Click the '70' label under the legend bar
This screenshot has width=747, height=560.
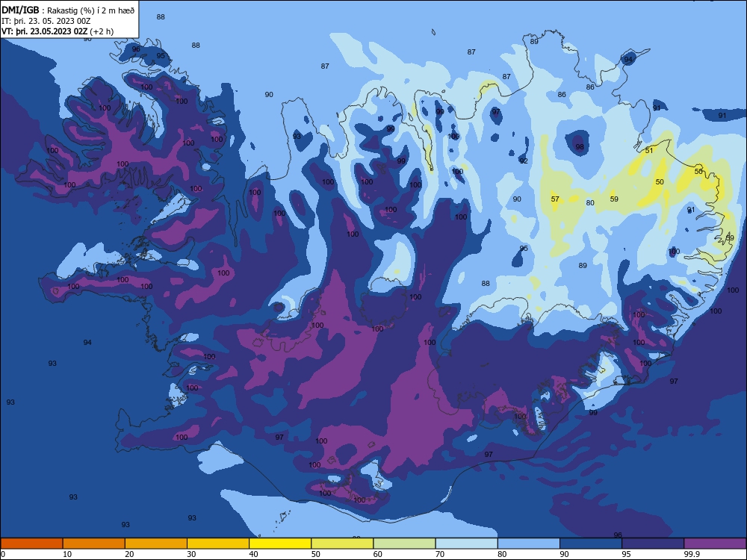coord(440,554)
